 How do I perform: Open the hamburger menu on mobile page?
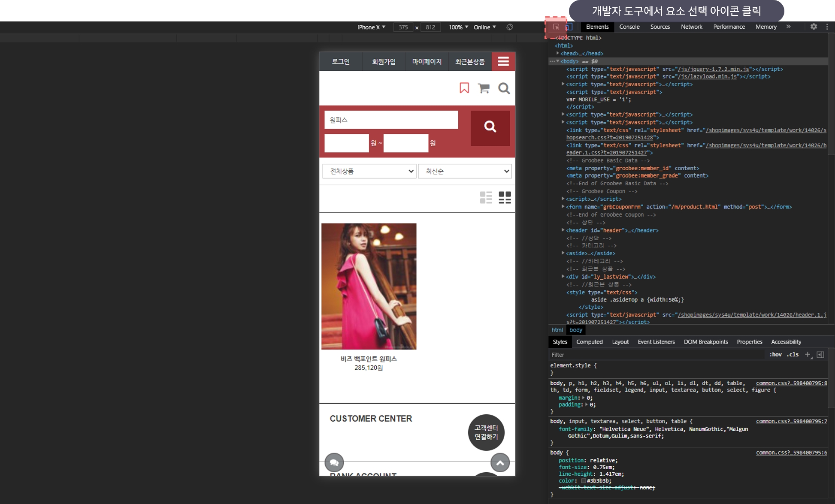pos(503,62)
